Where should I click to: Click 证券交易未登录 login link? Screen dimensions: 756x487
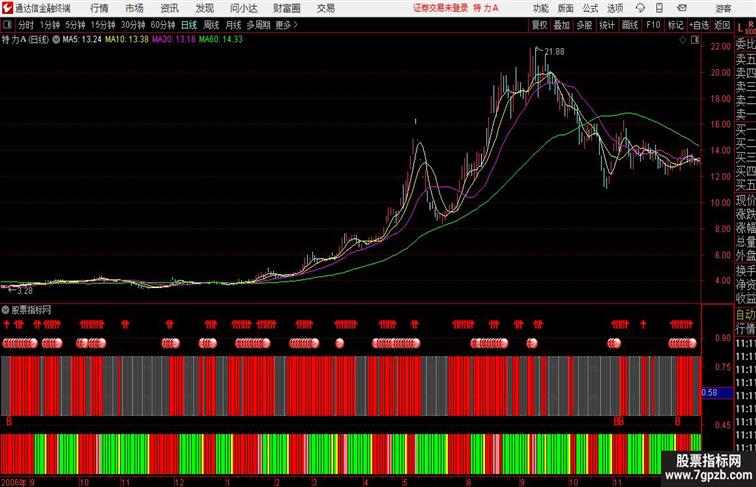(x=440, y=8)
